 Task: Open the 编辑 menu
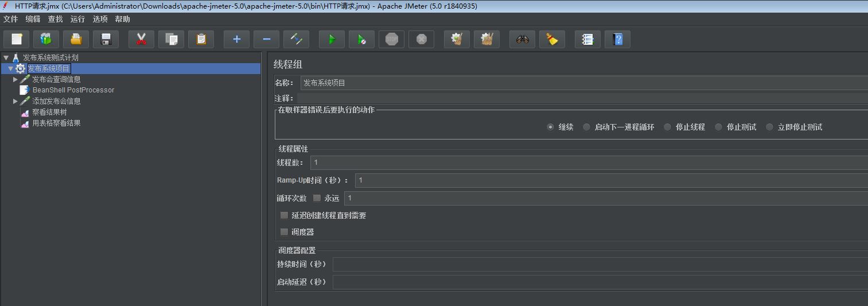(33, 19)
